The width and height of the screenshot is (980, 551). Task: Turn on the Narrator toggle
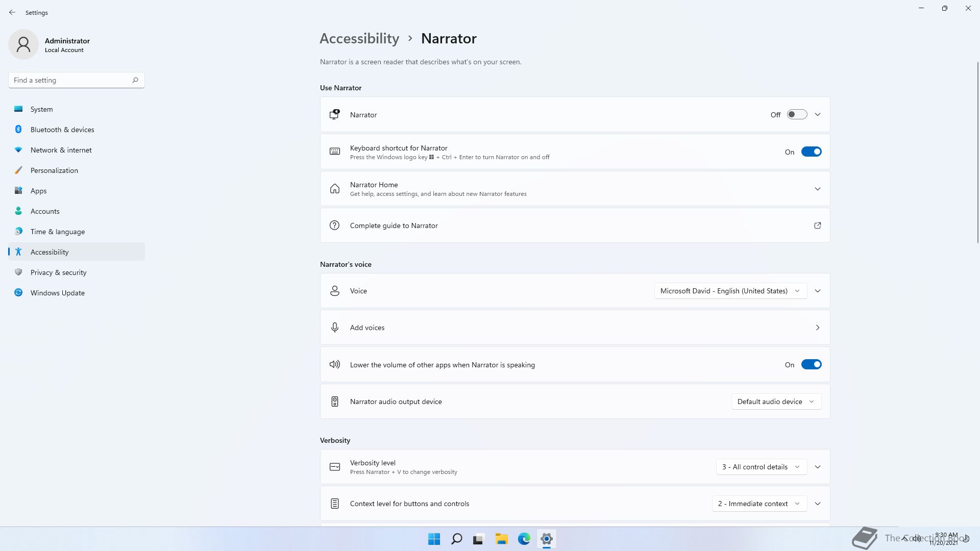[x=797, y=115]
